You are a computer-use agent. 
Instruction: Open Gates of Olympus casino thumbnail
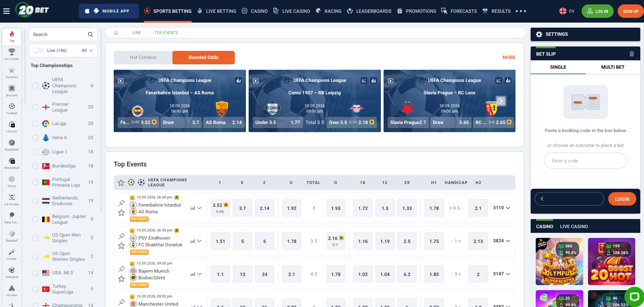pos(559,262)
